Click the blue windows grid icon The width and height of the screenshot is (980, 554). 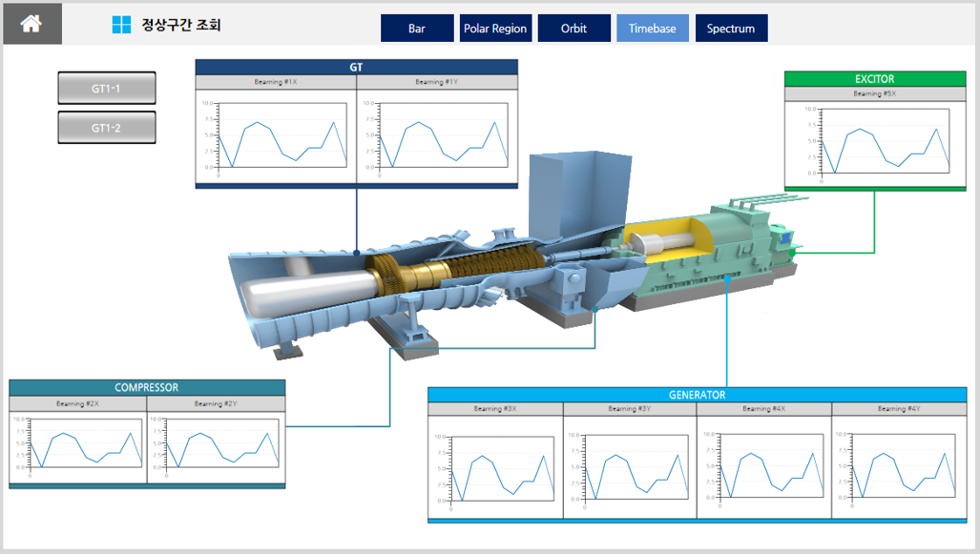121,25
